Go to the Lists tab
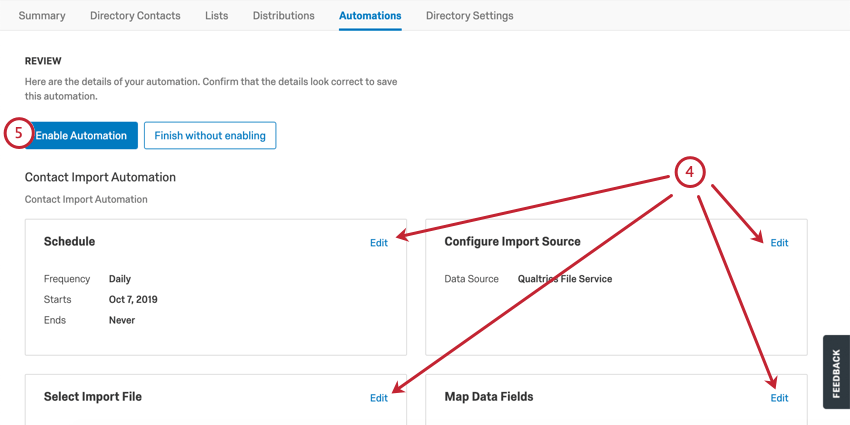Image resolution: width=850 pixels, height=425 pixels. 216,16
